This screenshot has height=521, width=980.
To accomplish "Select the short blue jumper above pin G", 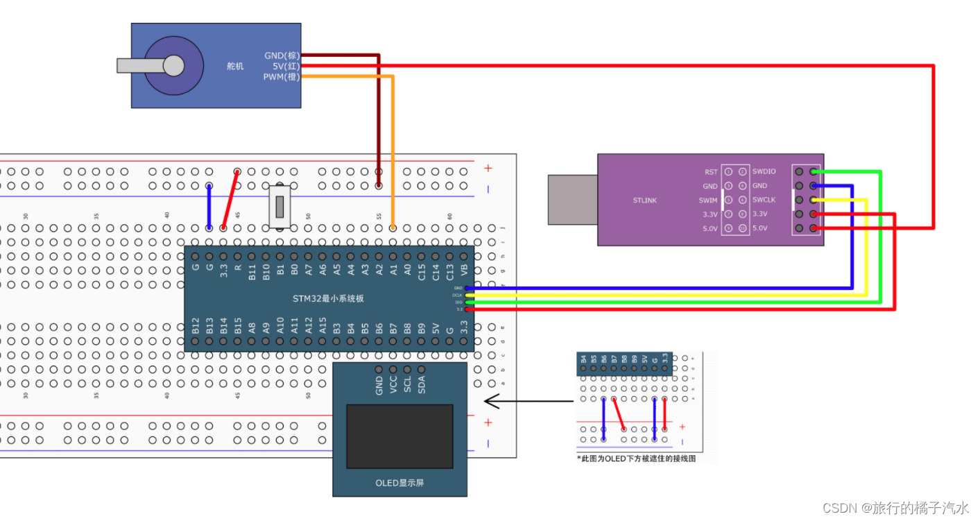I will point(209,207).
